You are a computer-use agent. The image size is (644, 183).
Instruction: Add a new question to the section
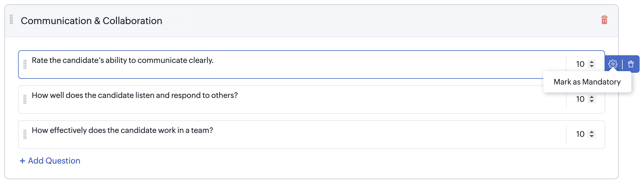tap(54, 161)
